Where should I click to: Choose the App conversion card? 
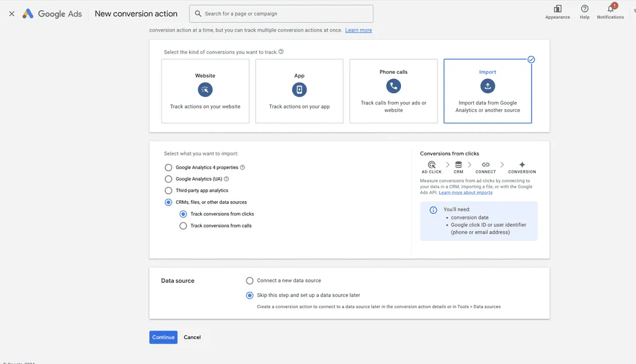coord(299,91)
